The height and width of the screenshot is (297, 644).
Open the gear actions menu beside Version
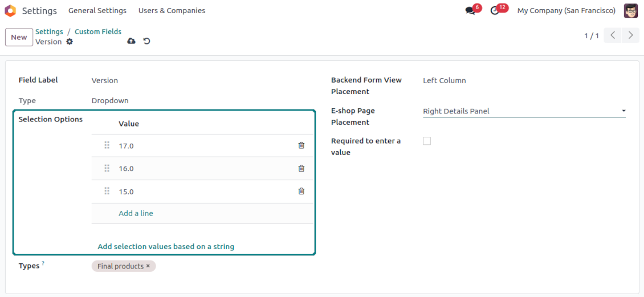tap(70, 42)
